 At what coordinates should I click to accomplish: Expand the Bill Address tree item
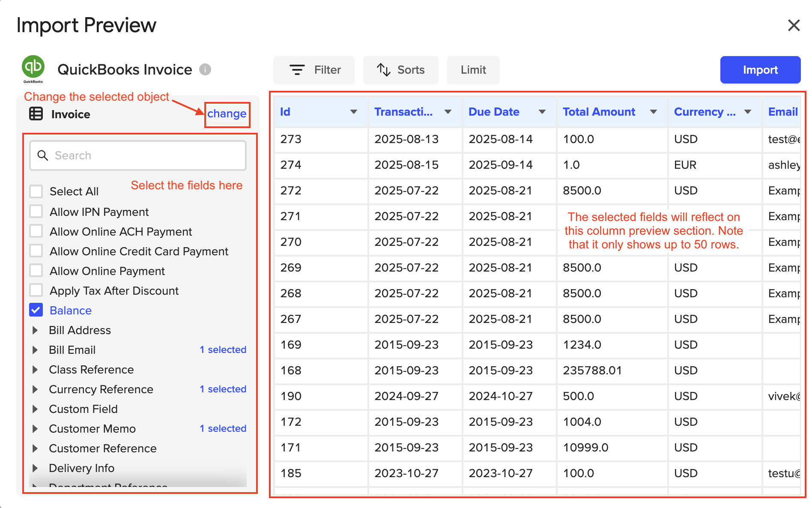click(36, 330)
